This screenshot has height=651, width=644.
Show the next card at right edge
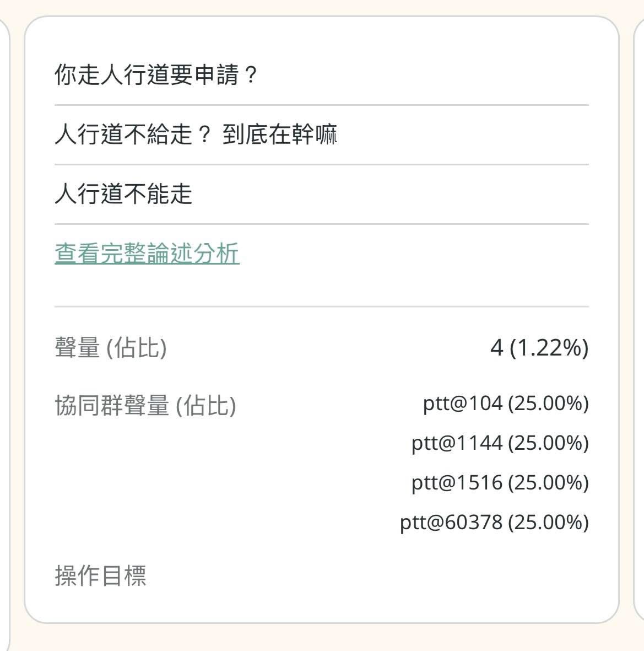tap(639, 320)
